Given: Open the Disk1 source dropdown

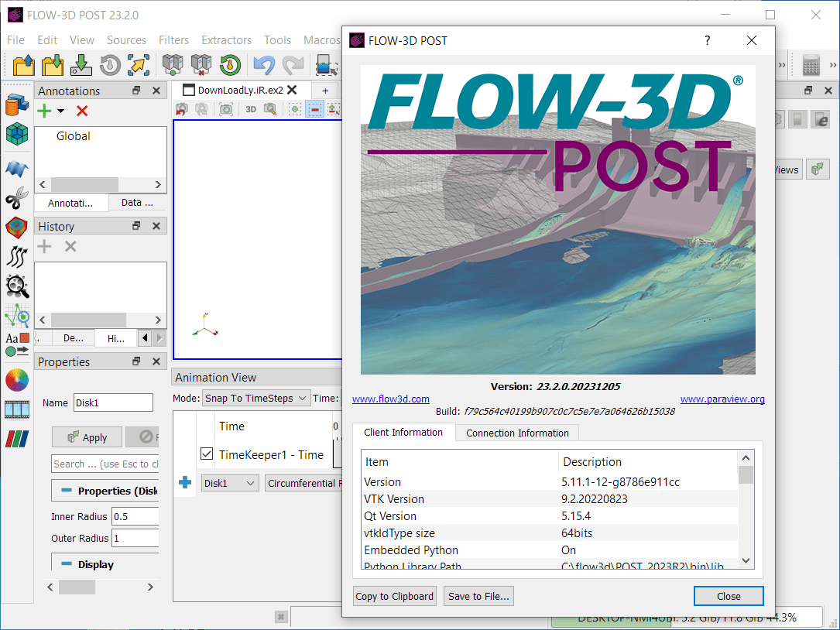Looking at the screenshot, I should click(x=231, y=483).
